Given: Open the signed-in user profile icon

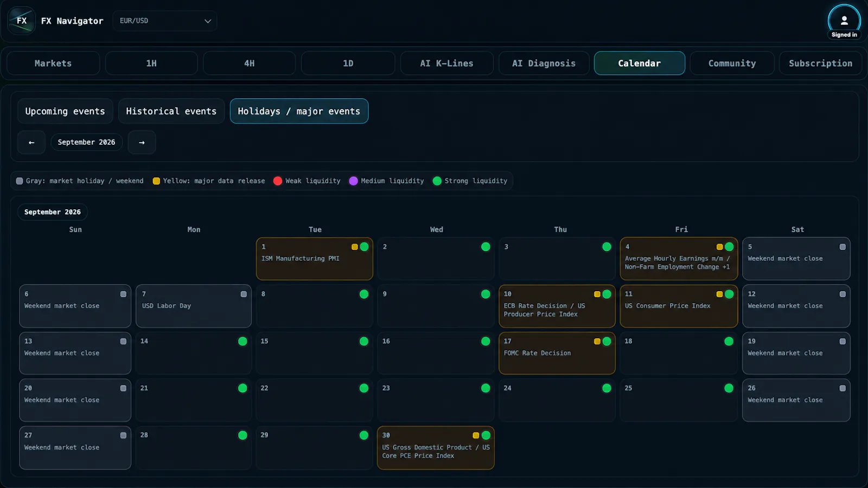Looking at the screenshot, I should pyautogui.click(x=844, y=21).
